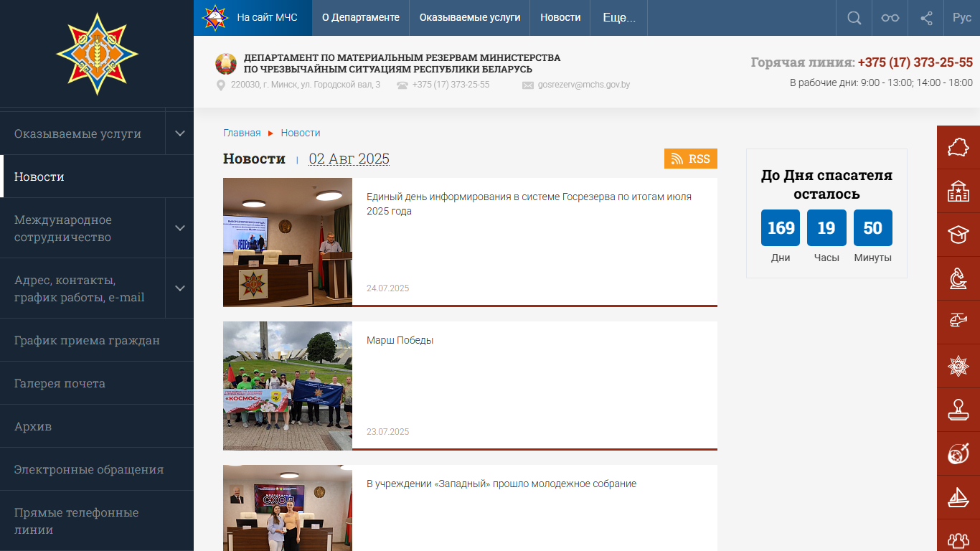Viewport: 980px width, 551px height.
Task: Open the Рус language selector
Action: tap(962, 18)
